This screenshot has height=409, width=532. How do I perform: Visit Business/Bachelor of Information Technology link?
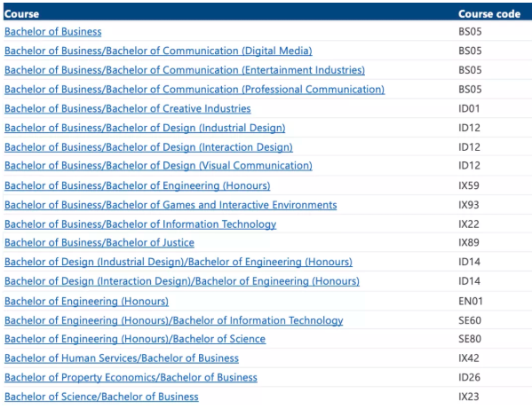(140, 224)
